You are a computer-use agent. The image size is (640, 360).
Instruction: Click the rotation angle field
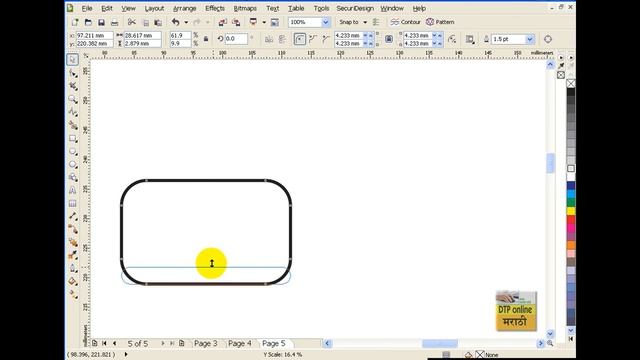coord(236,39)
